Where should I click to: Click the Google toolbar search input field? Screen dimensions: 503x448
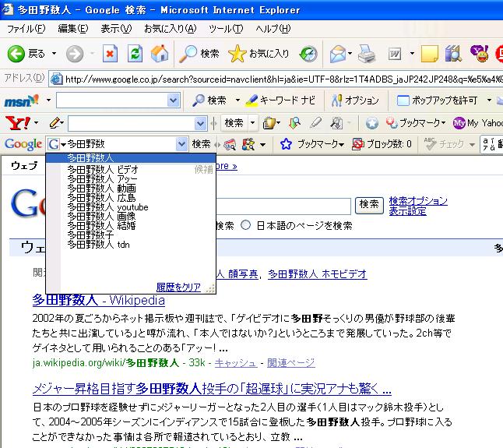pyautogui.click(x=121, y=144)
